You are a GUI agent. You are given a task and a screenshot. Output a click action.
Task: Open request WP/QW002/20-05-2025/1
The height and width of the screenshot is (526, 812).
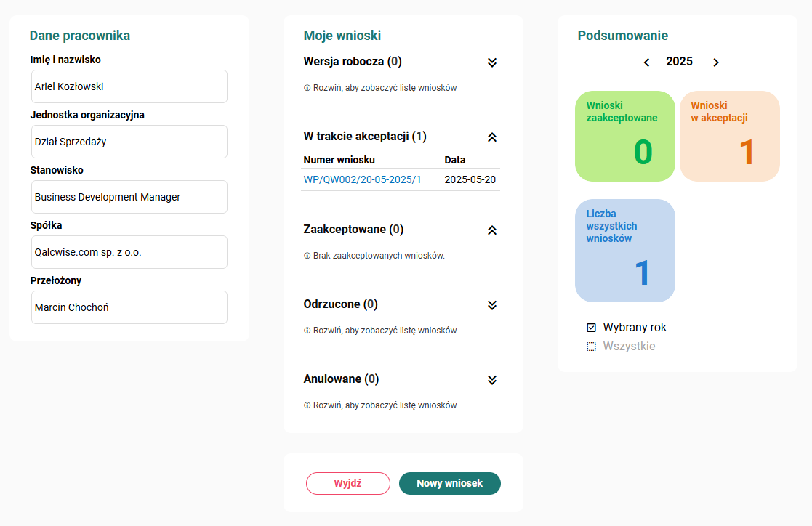point(362,179)
